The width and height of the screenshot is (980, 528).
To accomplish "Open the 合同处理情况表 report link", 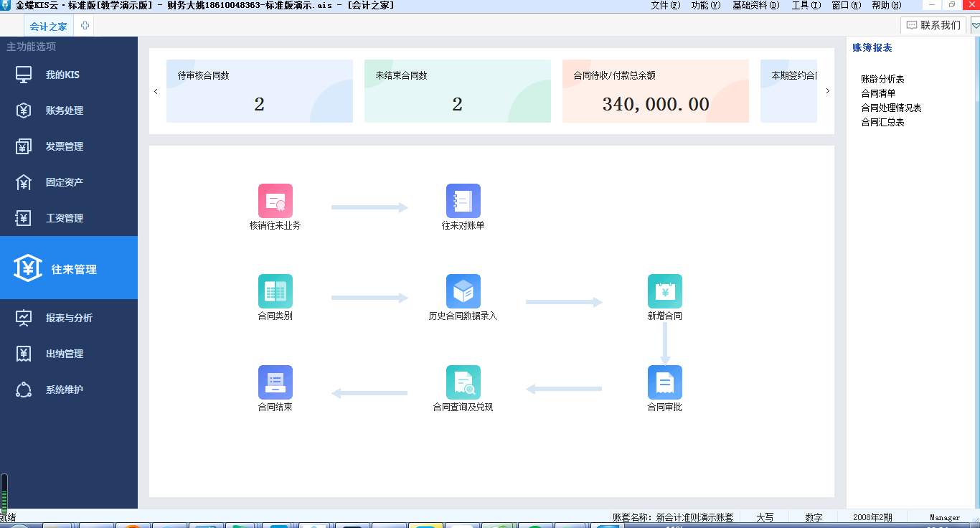I will (891, 108).
